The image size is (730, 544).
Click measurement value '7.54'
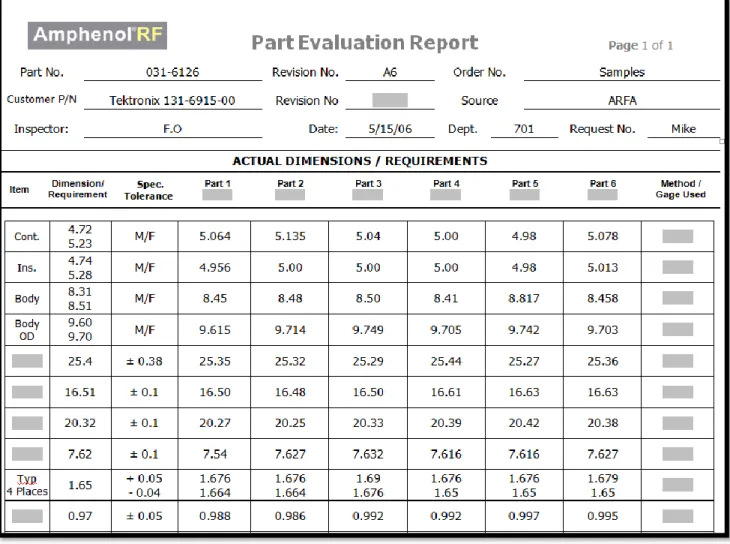point(215,454)
